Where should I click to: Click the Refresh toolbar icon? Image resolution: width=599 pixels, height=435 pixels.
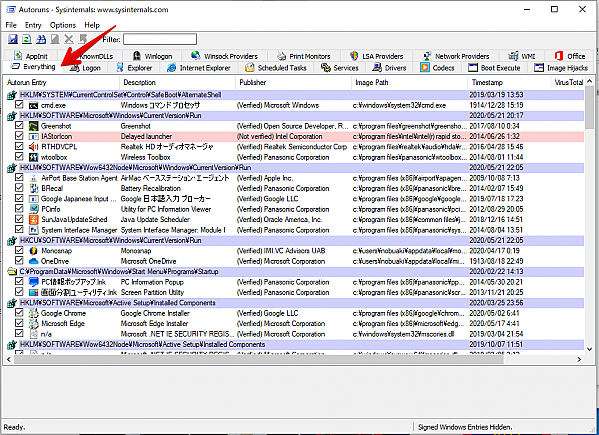pyautogui.click(x=27, y=39)
